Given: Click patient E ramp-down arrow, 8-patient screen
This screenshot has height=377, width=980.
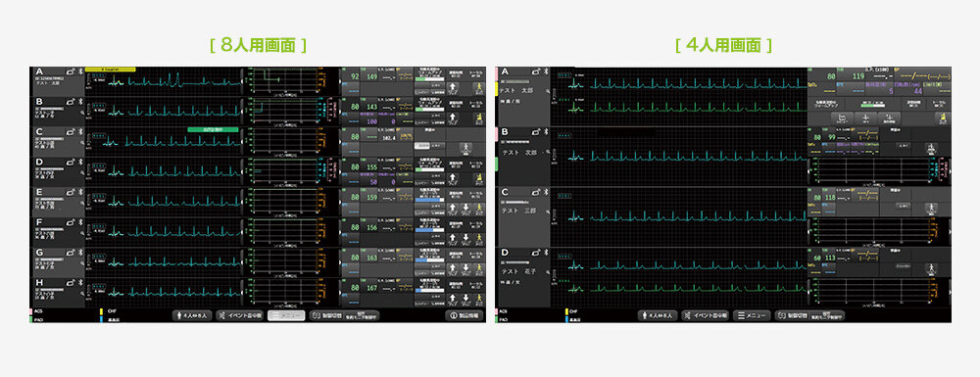Looking at the screenshot, I should tap(465, 210).
